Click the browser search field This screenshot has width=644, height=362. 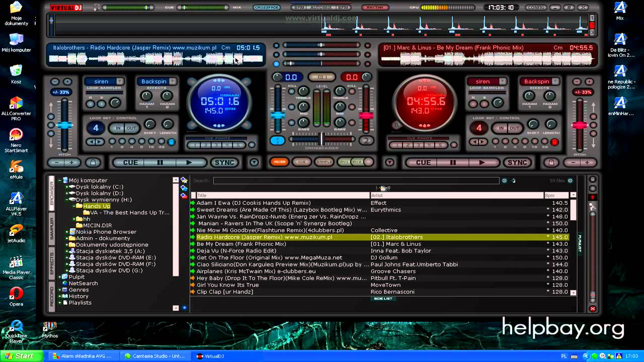point(356,180)
